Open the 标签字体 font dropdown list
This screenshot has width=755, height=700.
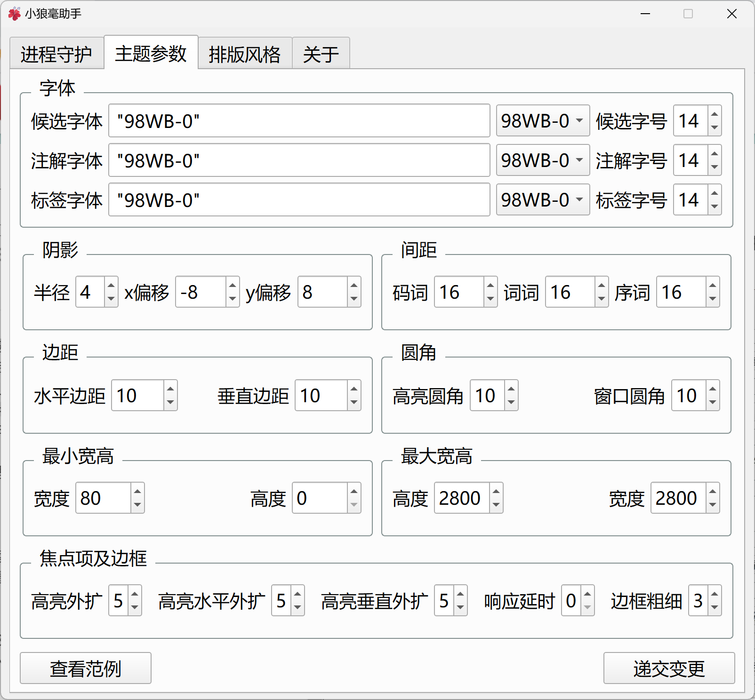pos(543,200)
